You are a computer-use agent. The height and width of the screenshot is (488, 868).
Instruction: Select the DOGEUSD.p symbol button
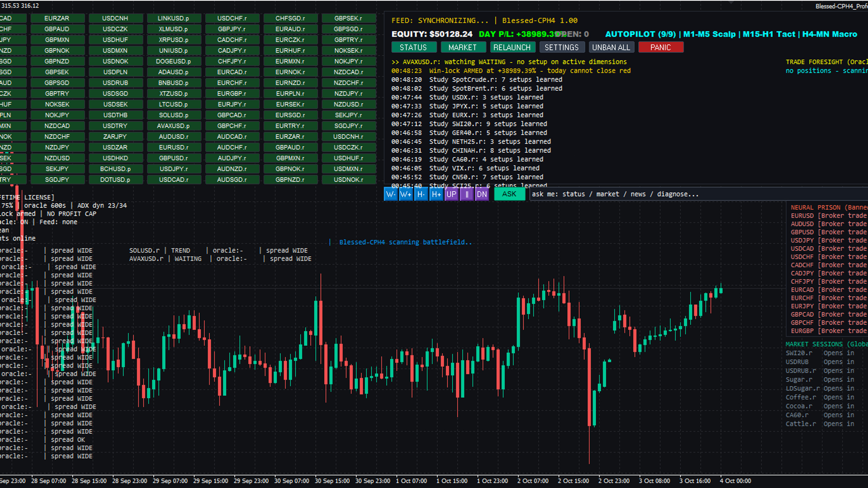click(174, 61)
